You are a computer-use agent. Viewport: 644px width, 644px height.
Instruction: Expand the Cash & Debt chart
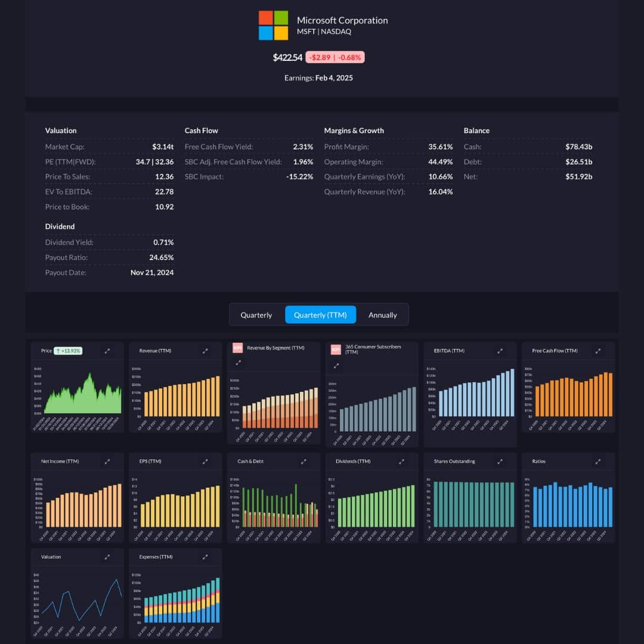304,462
